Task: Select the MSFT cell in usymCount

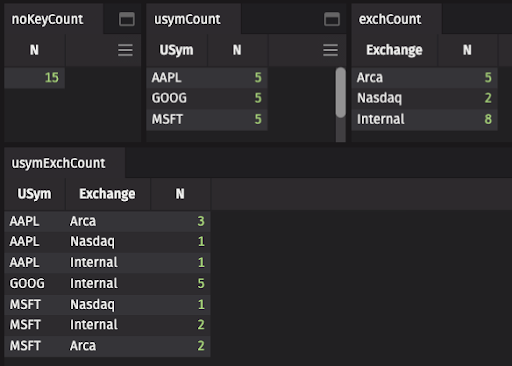Action: pos(177,119)
